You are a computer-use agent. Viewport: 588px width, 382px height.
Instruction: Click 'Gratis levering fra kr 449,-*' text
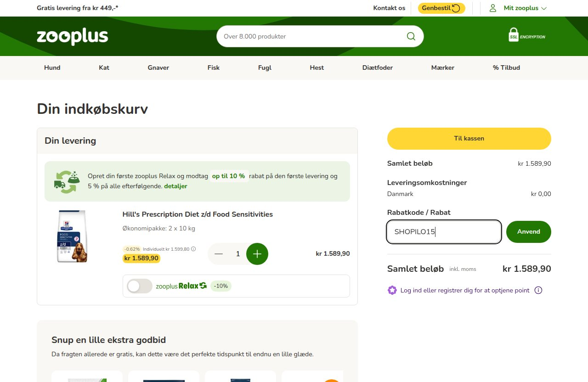click(x=78, y=8)
